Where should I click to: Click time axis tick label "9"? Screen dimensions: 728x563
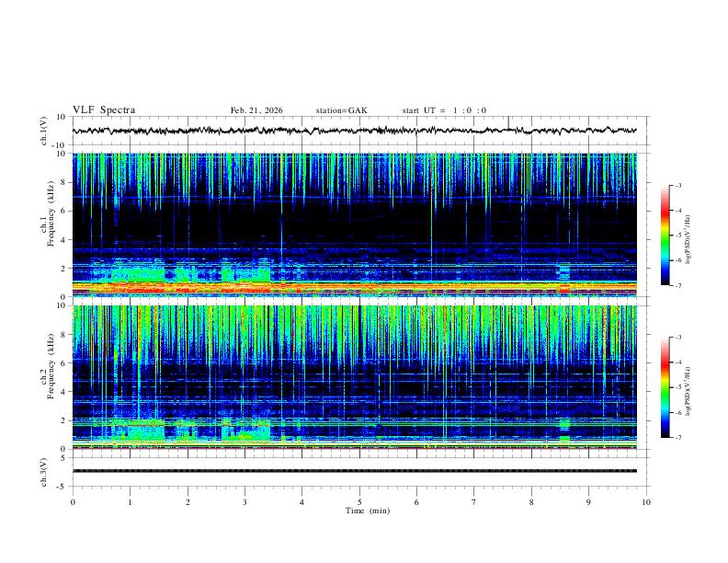coord(588,502)
